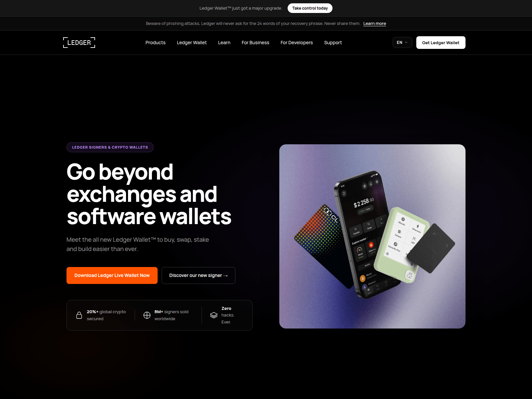532x399 pixels.
Task: Click Download Ledger Live Wallet Now
Action: click(112, 275)
